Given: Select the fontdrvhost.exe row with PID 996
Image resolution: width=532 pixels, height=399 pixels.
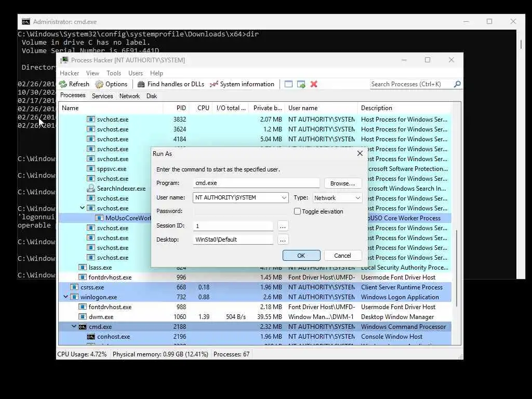Looking at the screenshot, I should point(255,277).
